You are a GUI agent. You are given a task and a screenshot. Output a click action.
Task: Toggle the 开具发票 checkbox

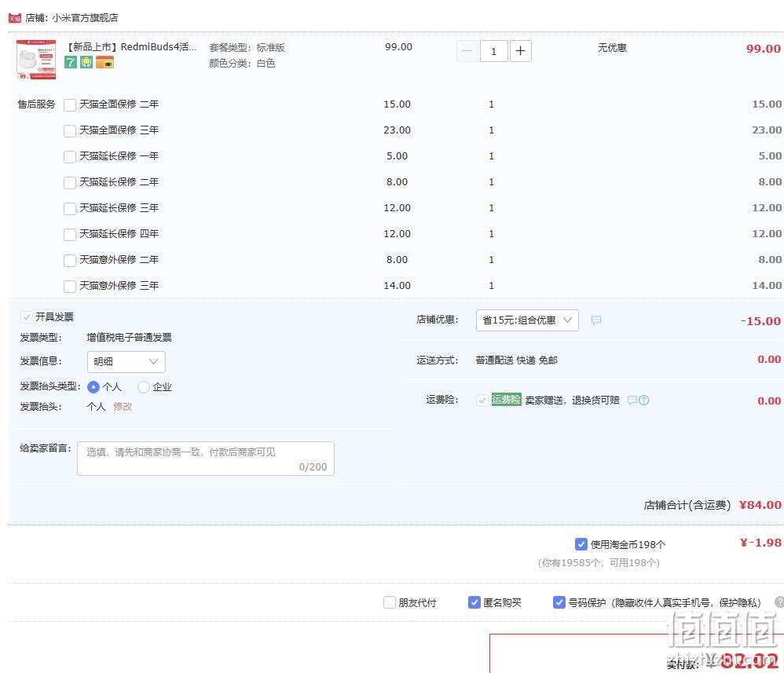tap(27, 317)
